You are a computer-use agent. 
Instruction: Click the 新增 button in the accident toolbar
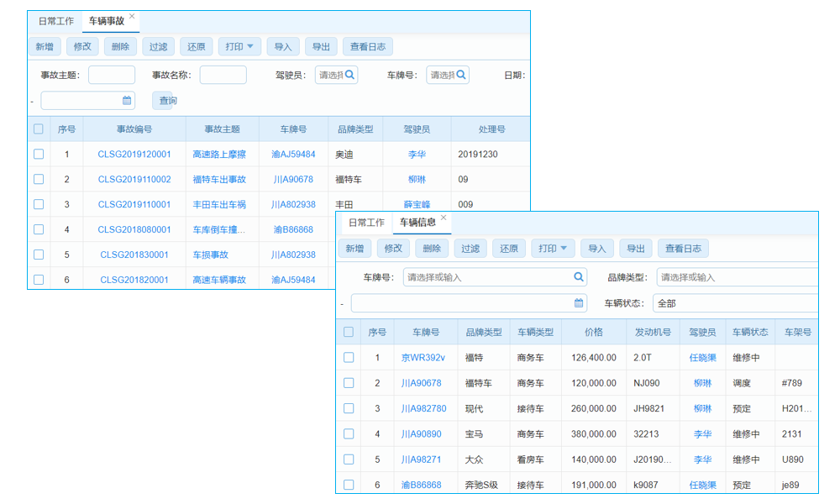pos(45,46)
